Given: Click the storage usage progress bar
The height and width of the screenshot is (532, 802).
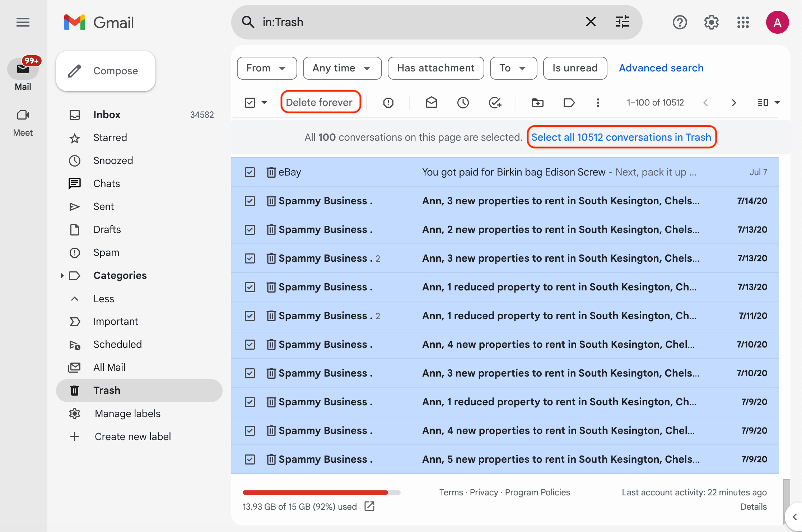Looking at the screenshot, I should (x=321, y=492).
